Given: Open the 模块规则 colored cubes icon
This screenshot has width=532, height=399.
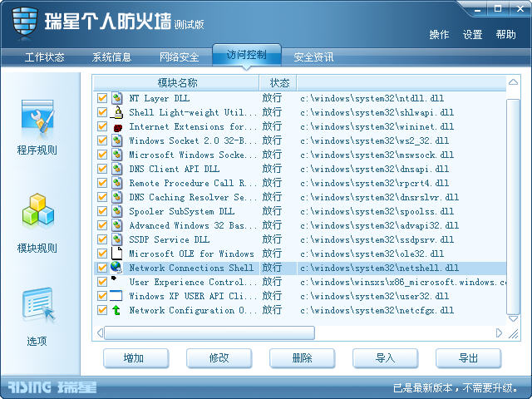Looking at the screenshot, I should point(38,210).
